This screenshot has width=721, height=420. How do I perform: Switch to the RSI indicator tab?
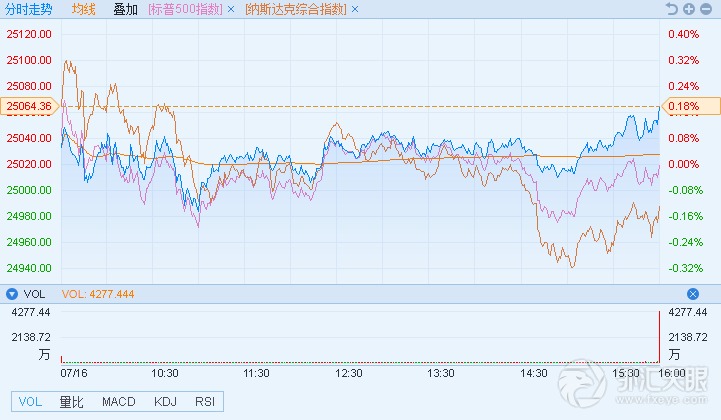coord(204,402)
